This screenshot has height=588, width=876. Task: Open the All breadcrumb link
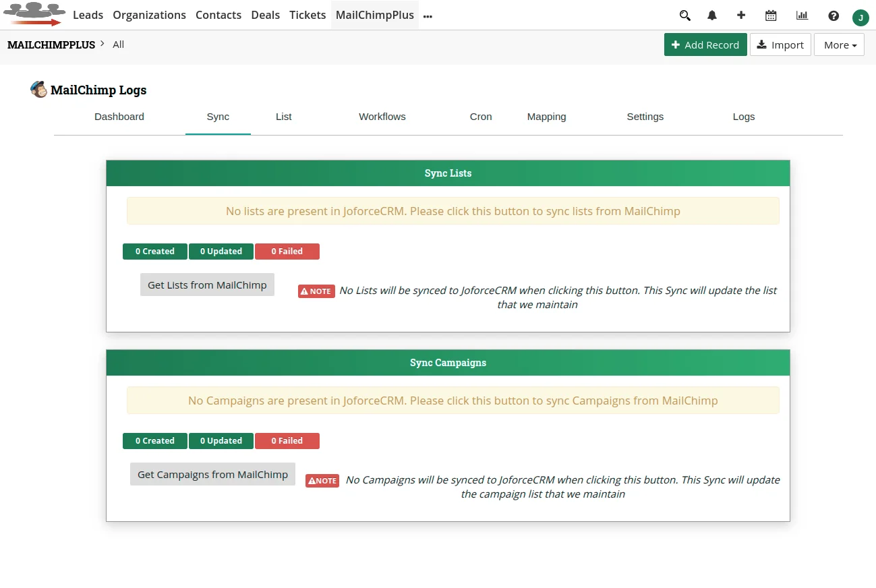pyautogui.click(x=118, y=44)
